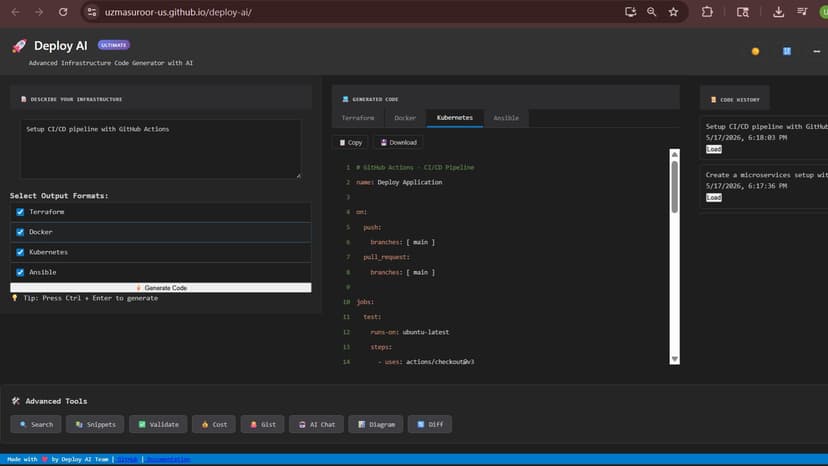Open the Cost estimate tool
This screenshot has height=466, width=828.
tap(214, 424)
